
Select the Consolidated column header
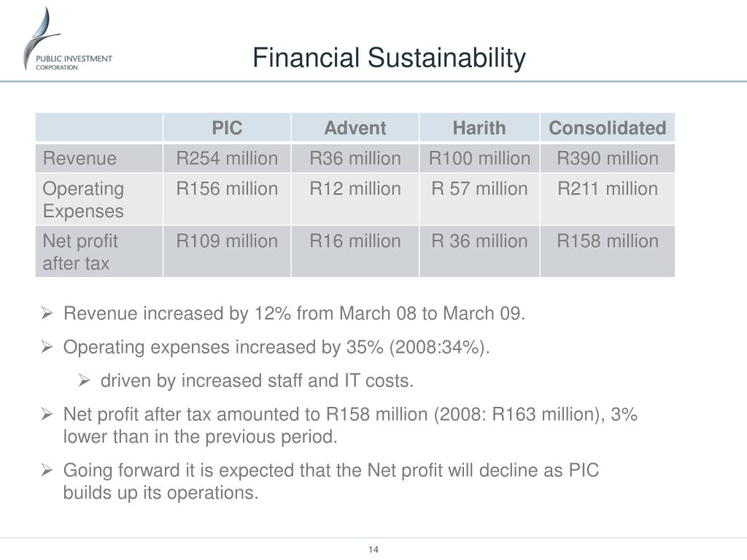pos(608,128)
